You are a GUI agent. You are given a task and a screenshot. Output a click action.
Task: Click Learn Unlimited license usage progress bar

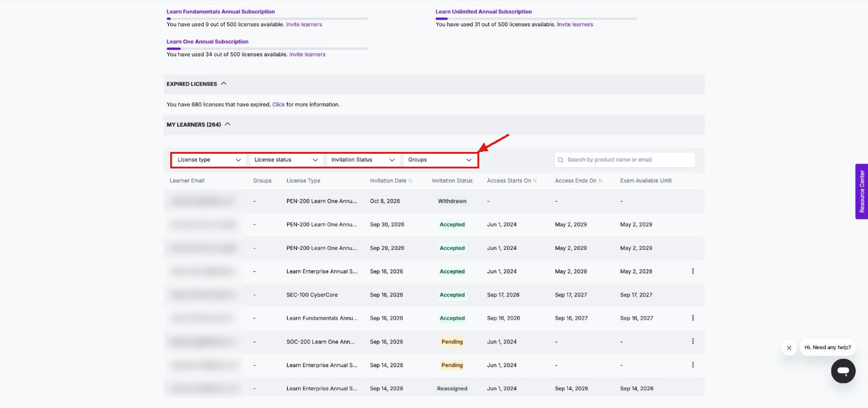point(536,18)
